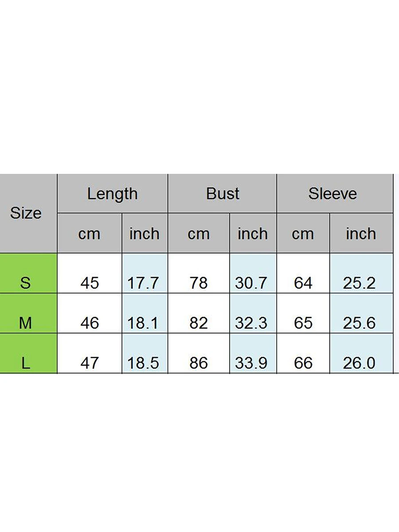
Task: Click the 26.0 inch sleeve value
Action: click(x=359, y=364)
